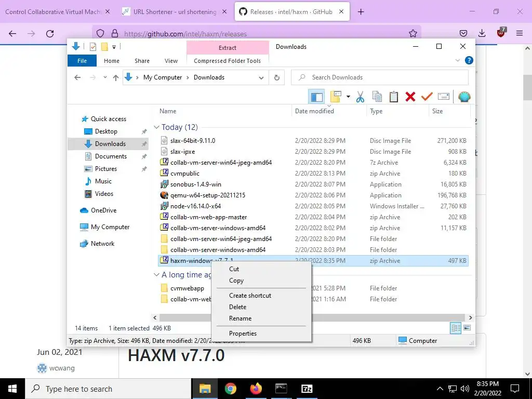532x399 pixels.
Task: Click the Cut scissors toolbar icon
Action: [360, 97]
